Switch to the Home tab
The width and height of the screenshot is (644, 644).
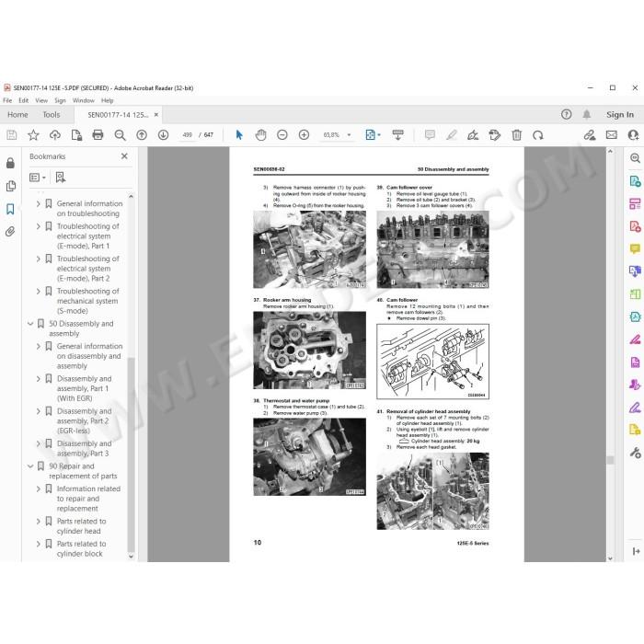17,115
